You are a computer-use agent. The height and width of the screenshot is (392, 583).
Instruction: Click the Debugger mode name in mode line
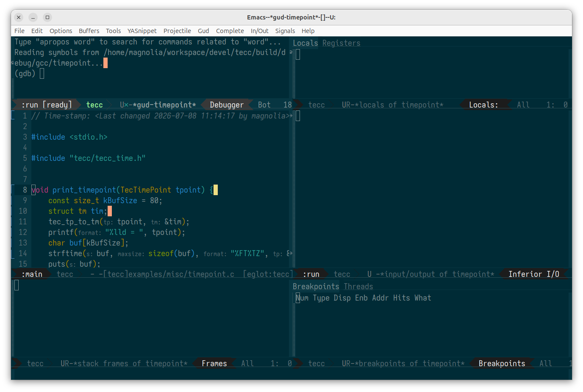(x=227, y=105)
